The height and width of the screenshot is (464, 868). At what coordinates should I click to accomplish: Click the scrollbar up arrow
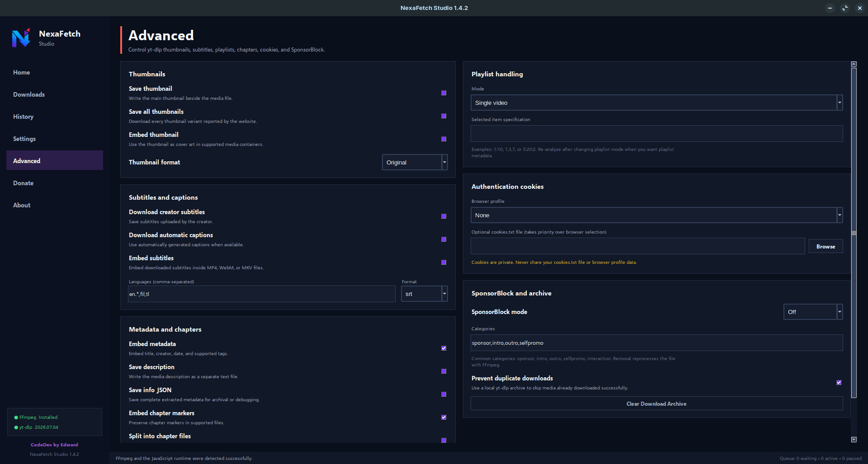[854, 64]
